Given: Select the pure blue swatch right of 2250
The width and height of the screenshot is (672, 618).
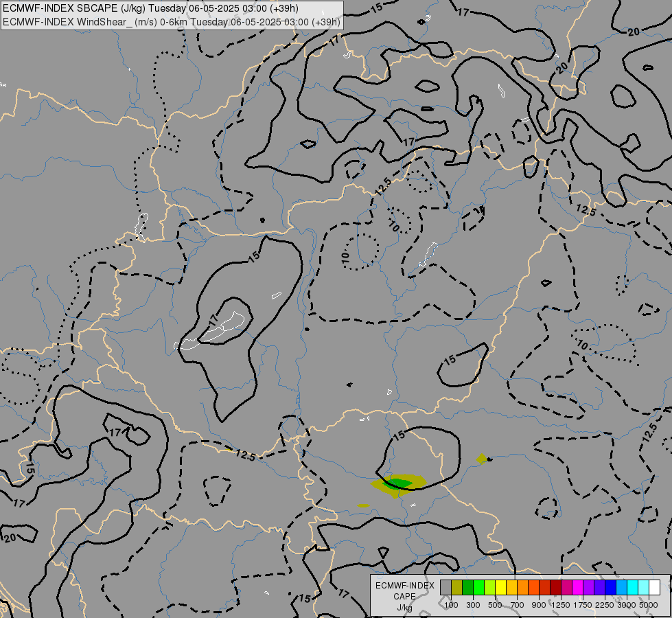Looking at the screenshot, I should pos(611,587).
